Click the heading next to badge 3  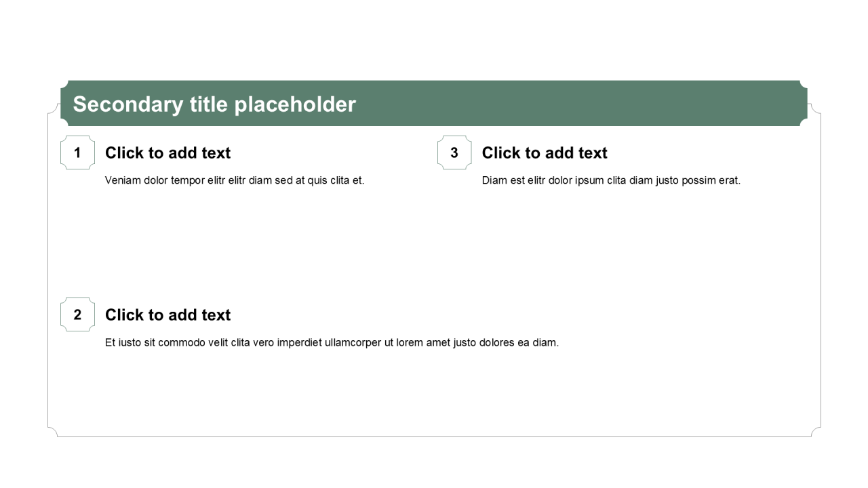coord(545,153)
